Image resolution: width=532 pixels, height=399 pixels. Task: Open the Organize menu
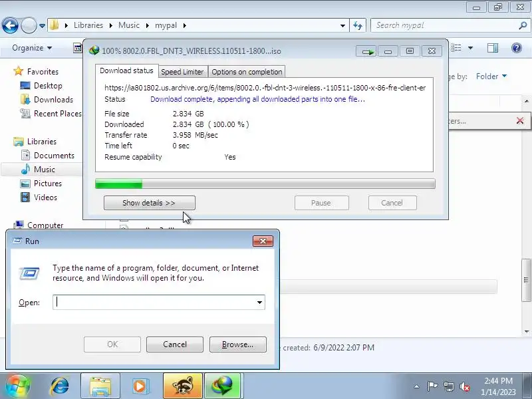32,48
